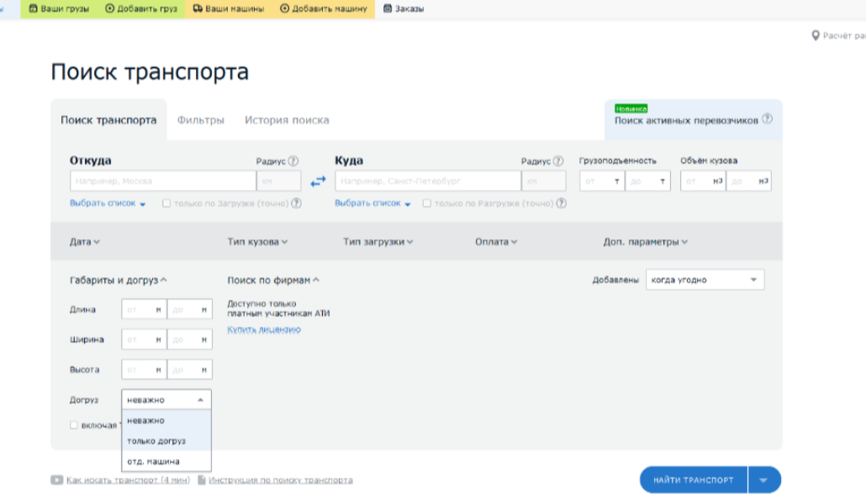Click help icon beside Поиск активных перевозчиков
This screenshot has width=866, height=504.
(x=767, y=120)
